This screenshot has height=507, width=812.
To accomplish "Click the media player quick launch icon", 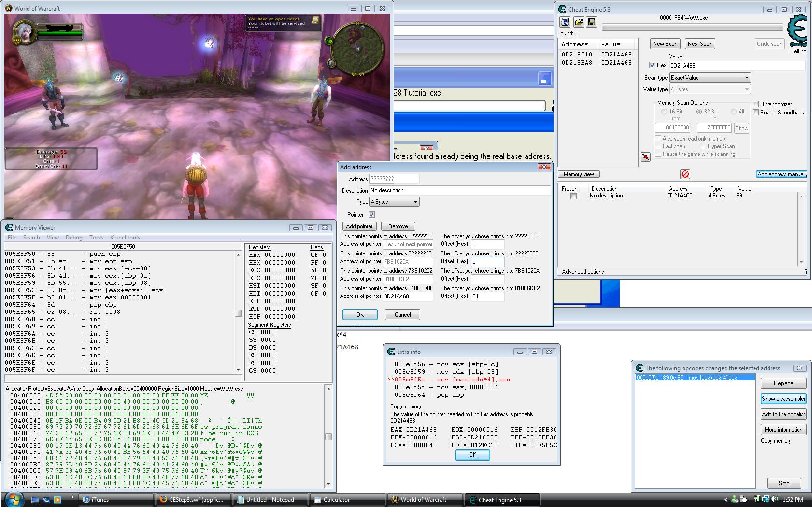I will click(57, 500).
